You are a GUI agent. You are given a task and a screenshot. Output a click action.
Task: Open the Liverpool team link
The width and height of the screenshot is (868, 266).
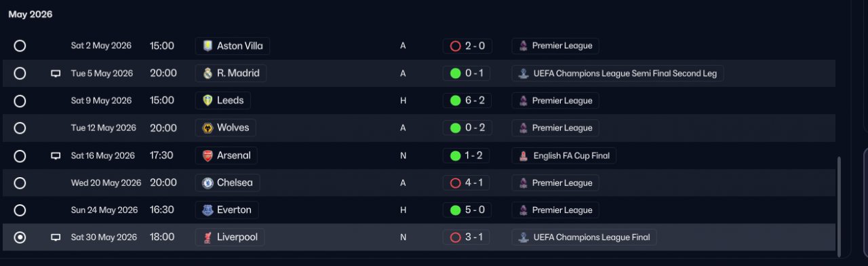pyautogui.click(x=230, y=237)
